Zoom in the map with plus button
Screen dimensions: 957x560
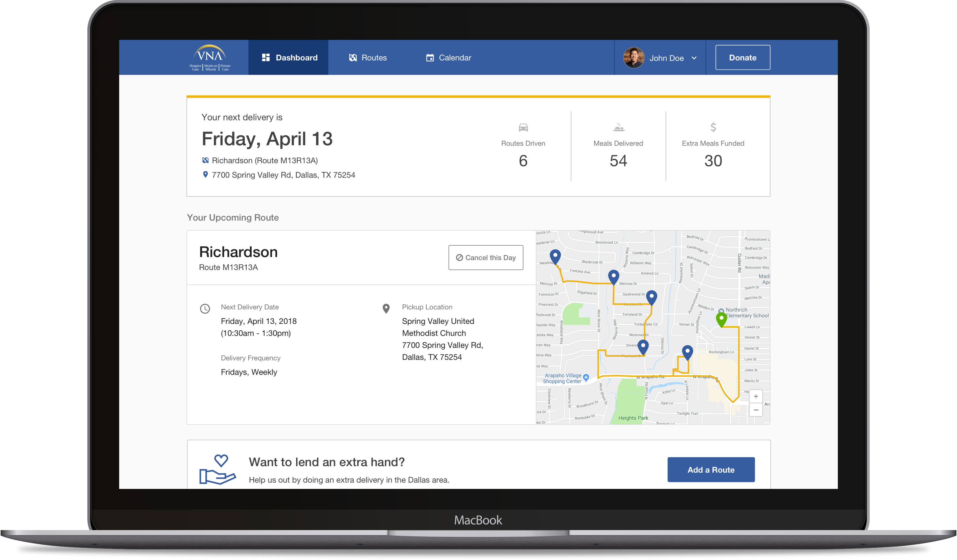coord(756,397)
